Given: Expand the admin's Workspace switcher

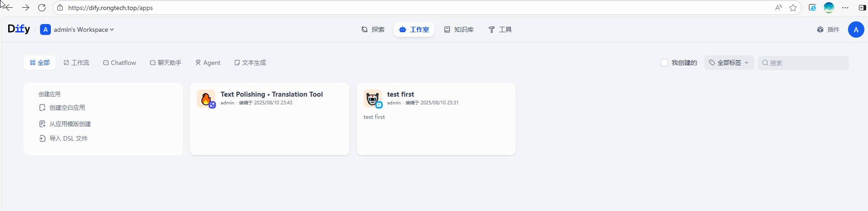Looking at the screenshot, I should click(x=77, y=29).
